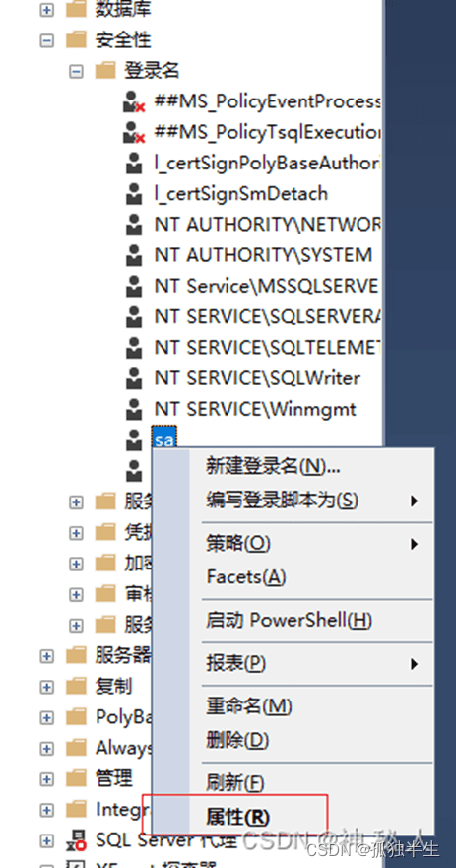Expand the 复制 tree node
Image resolution: width=456 pixels, height=868 pixels.
[47, 687]
